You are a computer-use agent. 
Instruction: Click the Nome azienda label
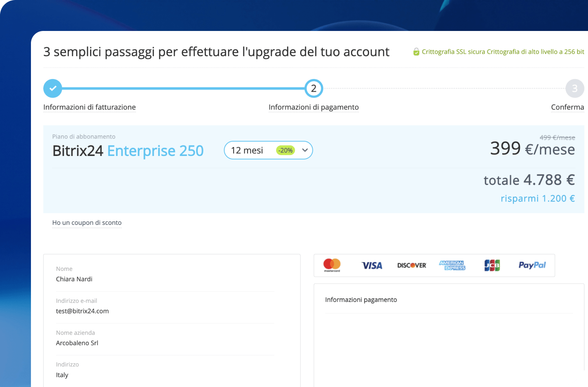pyautogui.click(x=75, y=333)
